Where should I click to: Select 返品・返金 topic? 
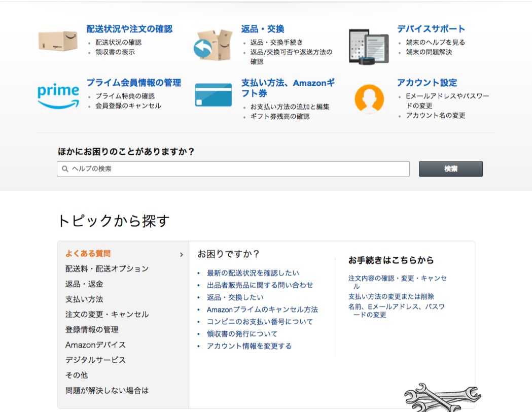click(84, 284)
